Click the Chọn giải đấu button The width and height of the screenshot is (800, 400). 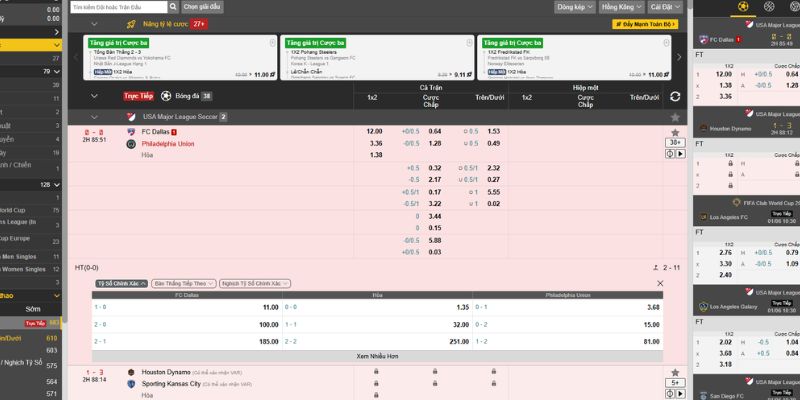click(202, 7)
